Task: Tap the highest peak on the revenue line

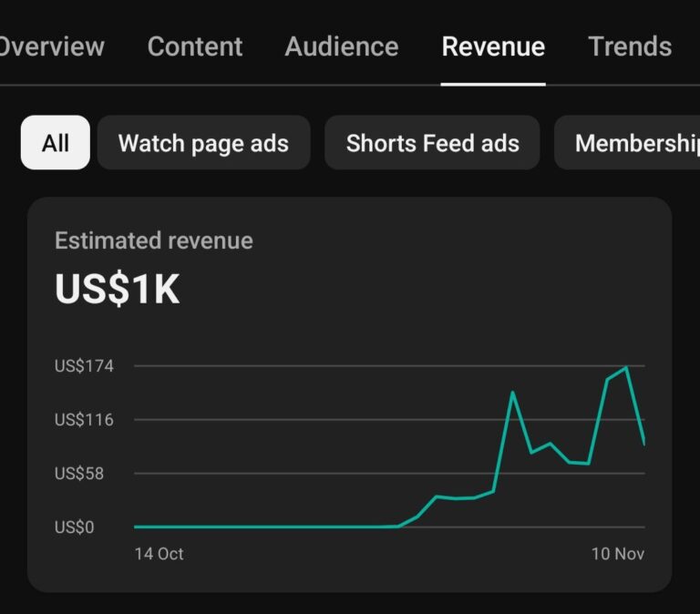Action: 626,367
